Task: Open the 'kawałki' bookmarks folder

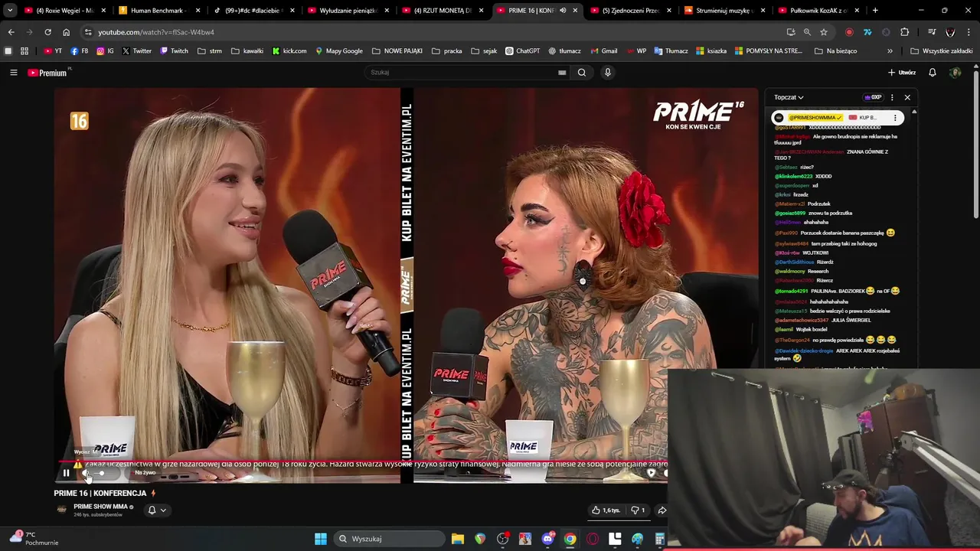Action: pyautogui.click(x=247, y=51)
